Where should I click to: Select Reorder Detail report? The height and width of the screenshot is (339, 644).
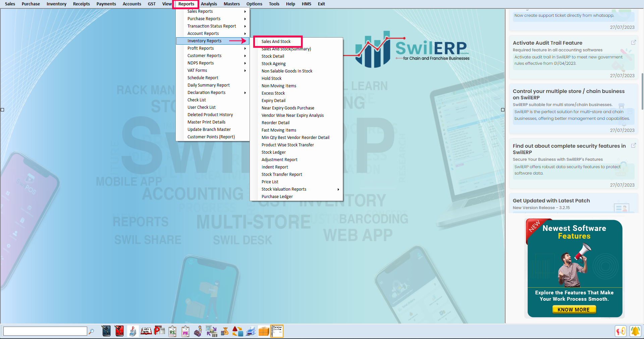[x=276, y=123]
